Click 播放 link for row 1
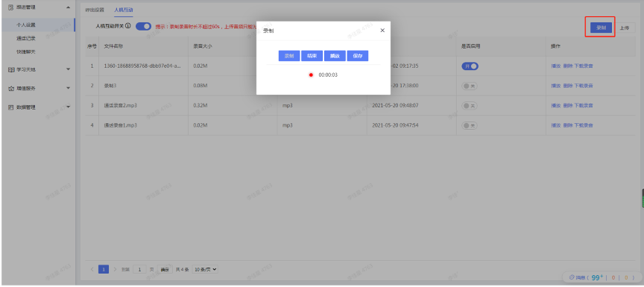644x287 pixels. point(556,66)
